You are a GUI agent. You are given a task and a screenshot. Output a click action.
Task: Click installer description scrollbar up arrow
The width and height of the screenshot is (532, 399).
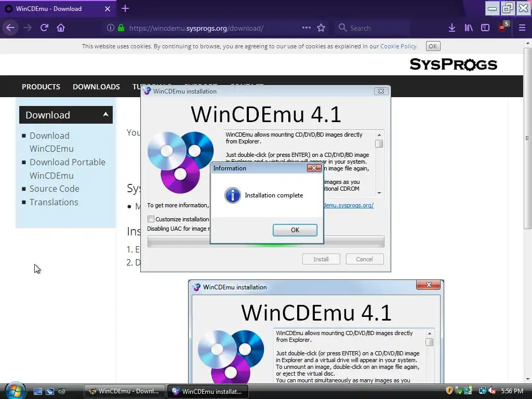[379, 135]
